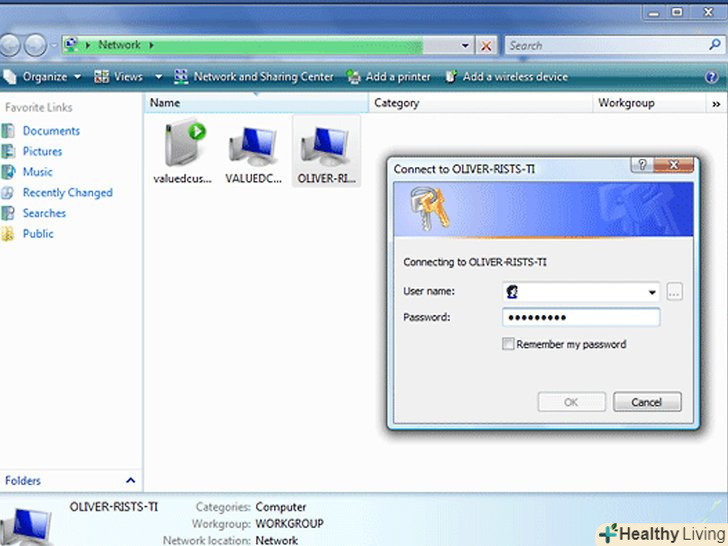Viewport: 728px width, 546px height.
Task: Sort by the Category column header
Action: pyautogui.click(x=481, y=103)
